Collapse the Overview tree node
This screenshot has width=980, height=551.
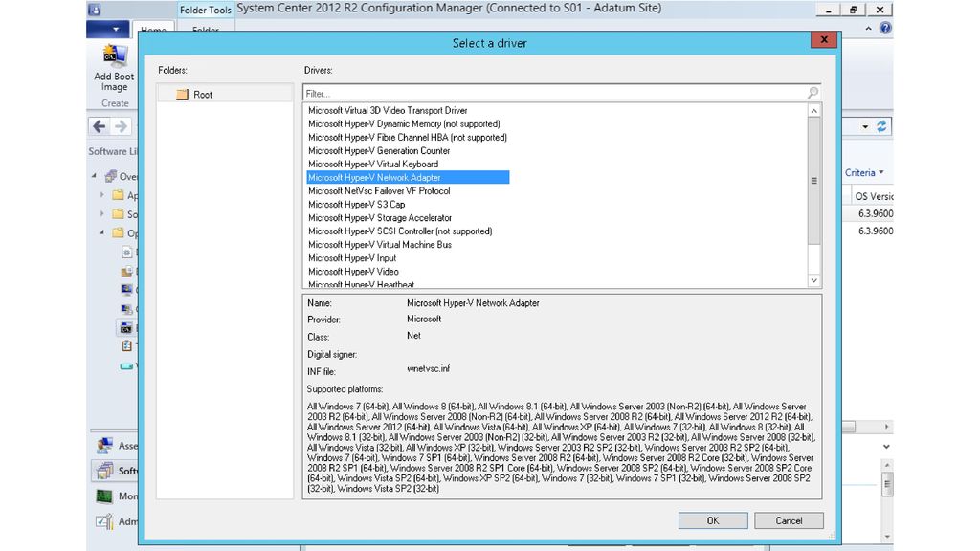[95, 176]
